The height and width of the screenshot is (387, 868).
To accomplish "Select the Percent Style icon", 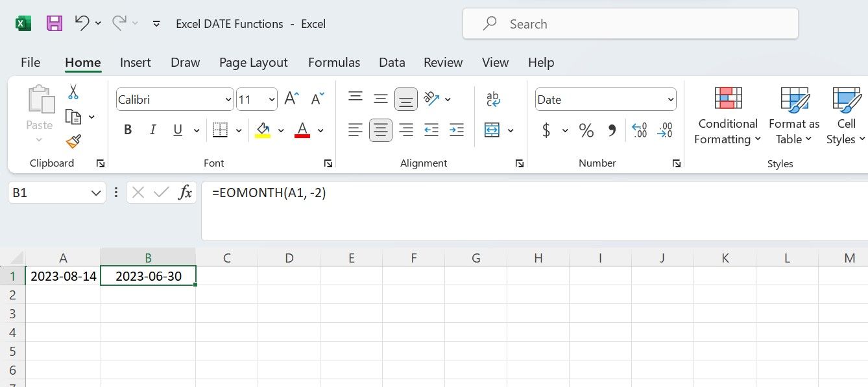I will 586,130.
